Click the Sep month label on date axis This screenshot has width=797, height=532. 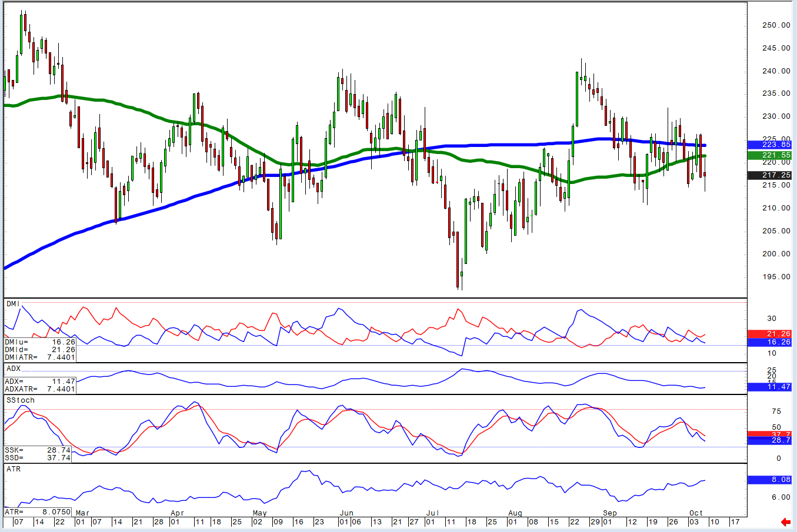click(610, 513)
